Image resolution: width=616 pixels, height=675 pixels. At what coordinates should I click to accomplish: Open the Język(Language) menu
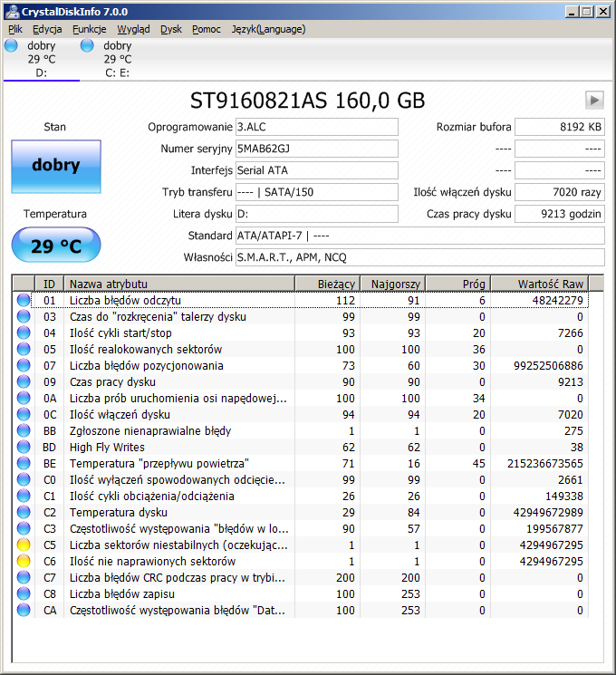click(269, 29)
